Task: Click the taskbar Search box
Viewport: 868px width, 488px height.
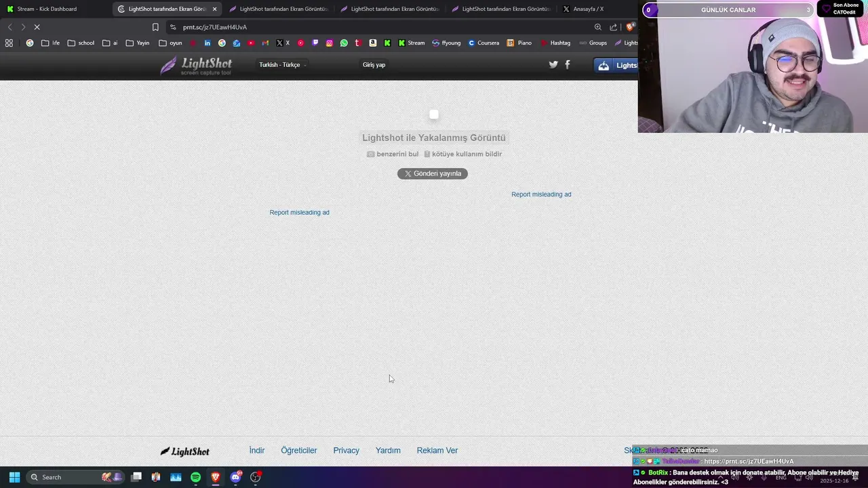Action: pyautogui.click(x=76, y=477)
